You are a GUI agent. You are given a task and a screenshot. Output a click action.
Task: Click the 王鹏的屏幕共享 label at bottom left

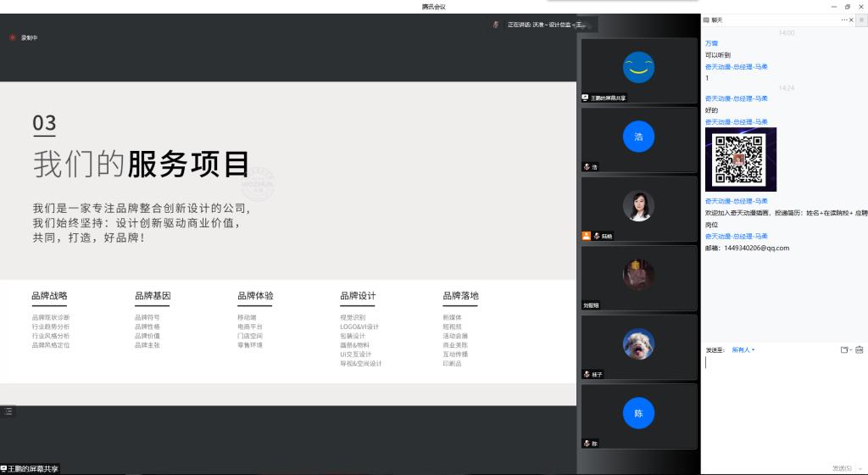coord(30,469)
